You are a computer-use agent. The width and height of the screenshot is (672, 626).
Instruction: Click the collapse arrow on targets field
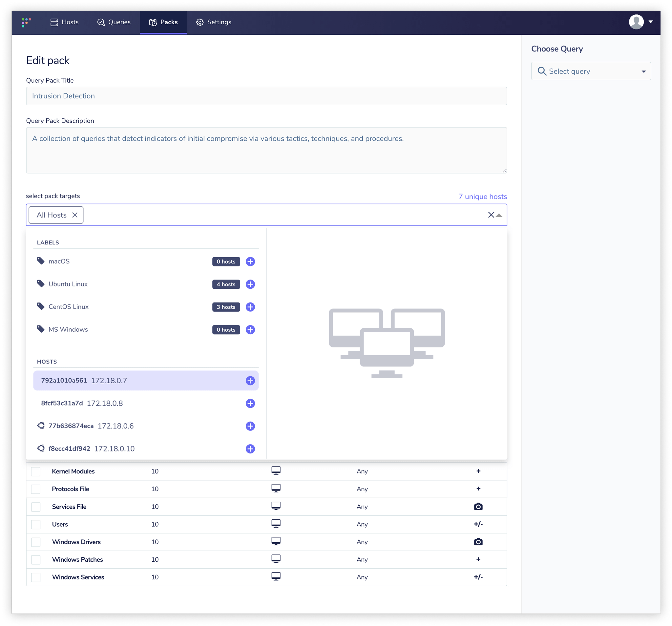(x=499, y=215)
